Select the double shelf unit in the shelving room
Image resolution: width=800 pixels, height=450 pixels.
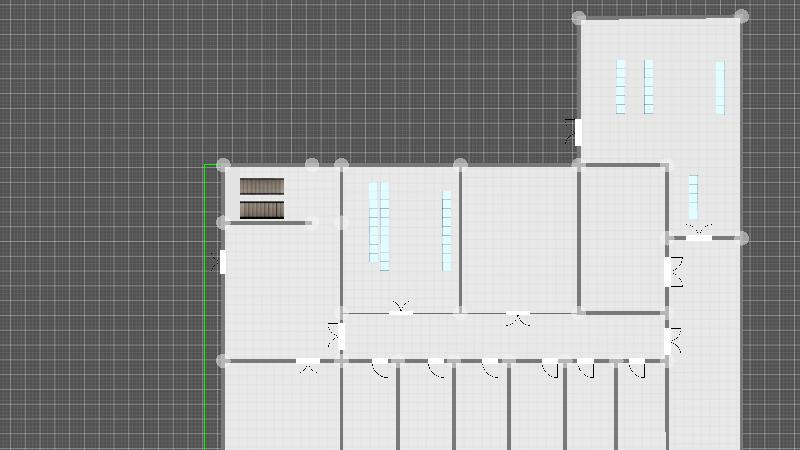(379, 222)
